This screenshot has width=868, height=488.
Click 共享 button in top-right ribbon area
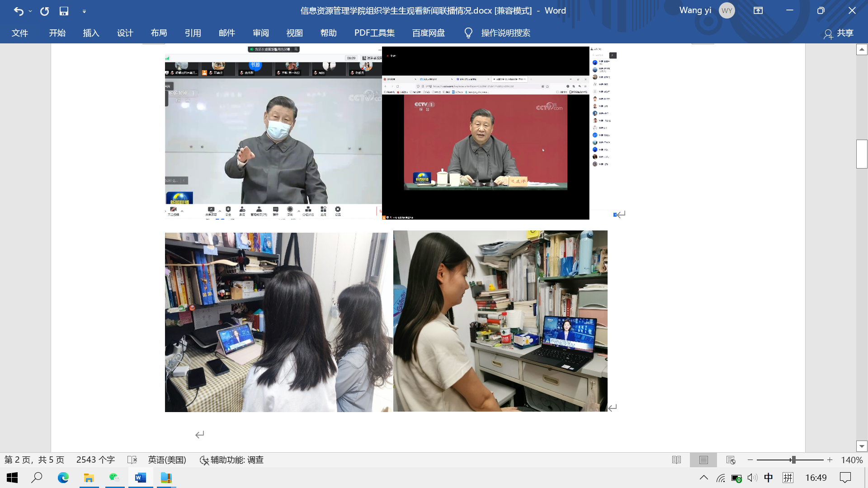(x=844, y=33)
